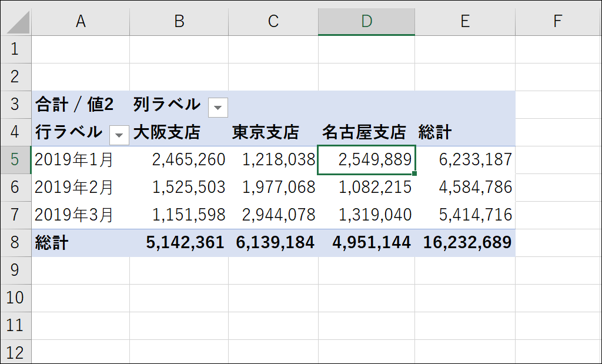Select row 12 header
Image resolution: width=602 pixels, height=364 pixels.
15,352
